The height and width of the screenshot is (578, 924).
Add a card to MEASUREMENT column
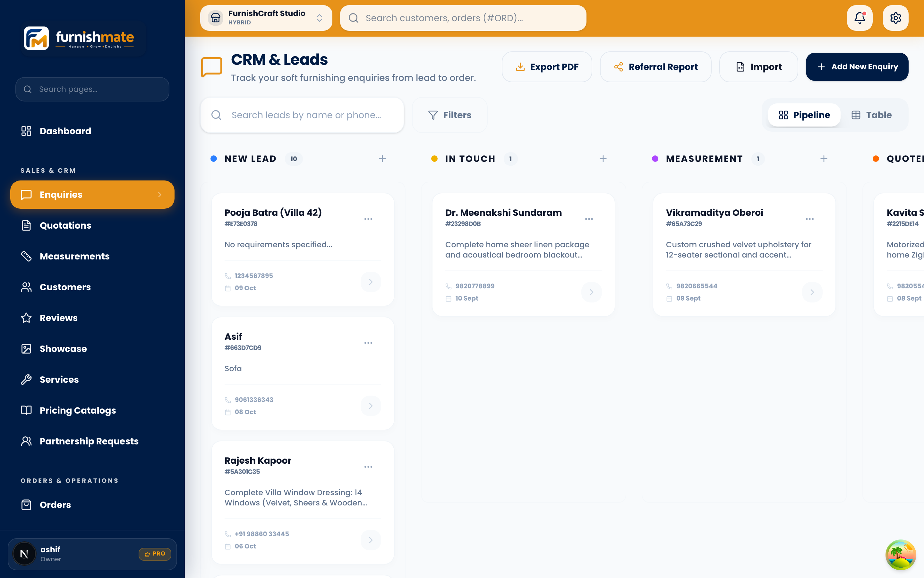tap(824, 159)
